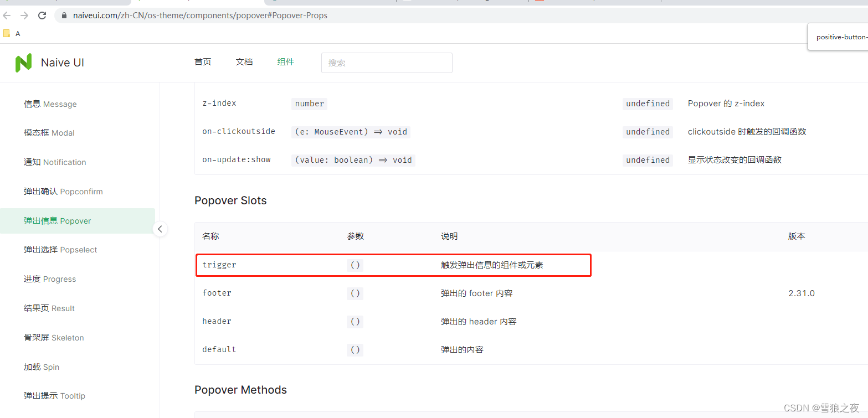Collapse the sidebar with the chevron button
Image resolution: width=868 pixels, height=418 pixels.
pyautogui.click(x=160, y=228)
